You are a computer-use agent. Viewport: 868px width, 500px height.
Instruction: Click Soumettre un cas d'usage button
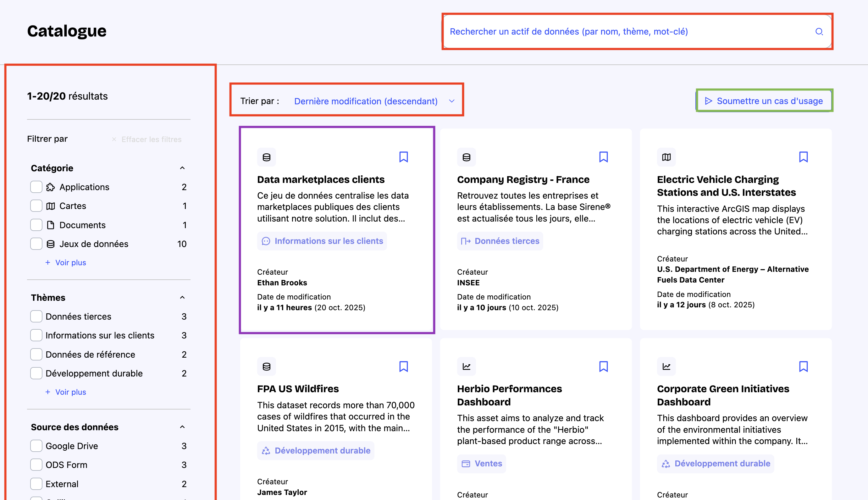pos(764,101)
